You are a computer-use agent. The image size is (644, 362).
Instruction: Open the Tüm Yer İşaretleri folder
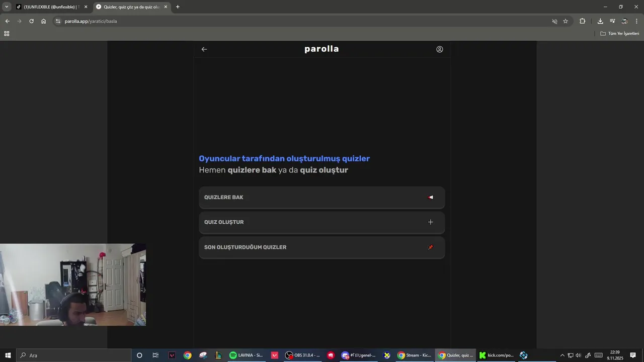[620, 34]
